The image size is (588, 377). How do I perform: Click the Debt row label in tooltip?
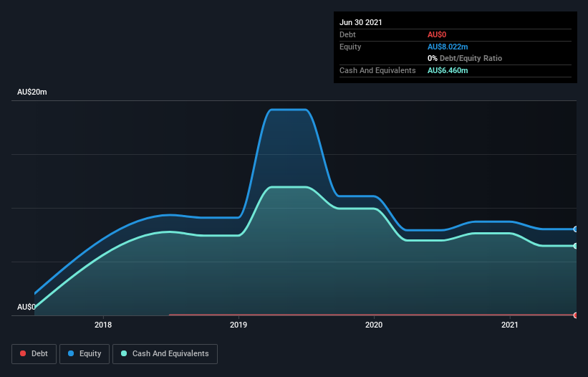click(x=347, y=34)
